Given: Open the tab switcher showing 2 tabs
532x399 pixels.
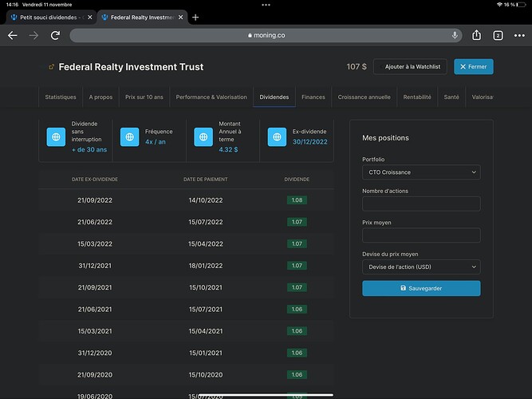Looking at the screenshot, I should pos(498,35).
